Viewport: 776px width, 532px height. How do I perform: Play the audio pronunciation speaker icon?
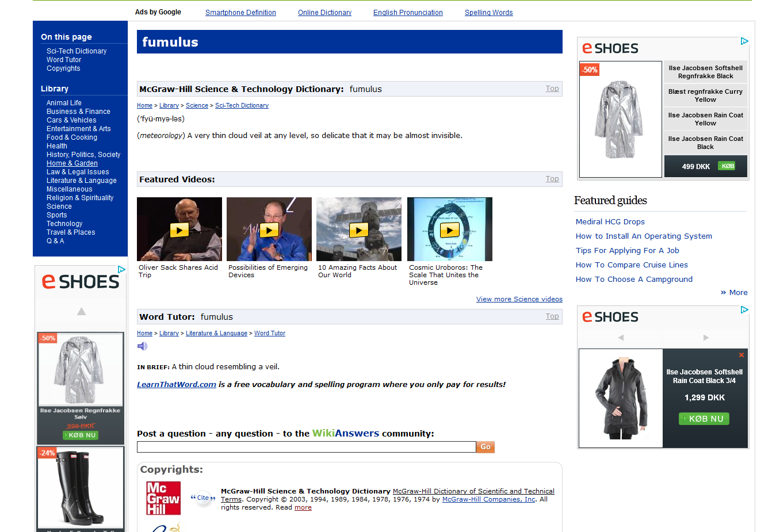(142, 346)
